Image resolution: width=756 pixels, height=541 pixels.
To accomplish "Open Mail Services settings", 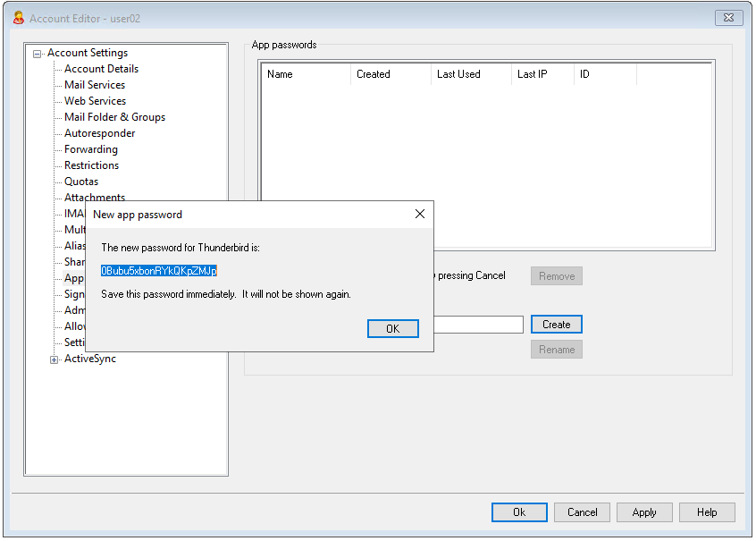I will tap(96, 84).
